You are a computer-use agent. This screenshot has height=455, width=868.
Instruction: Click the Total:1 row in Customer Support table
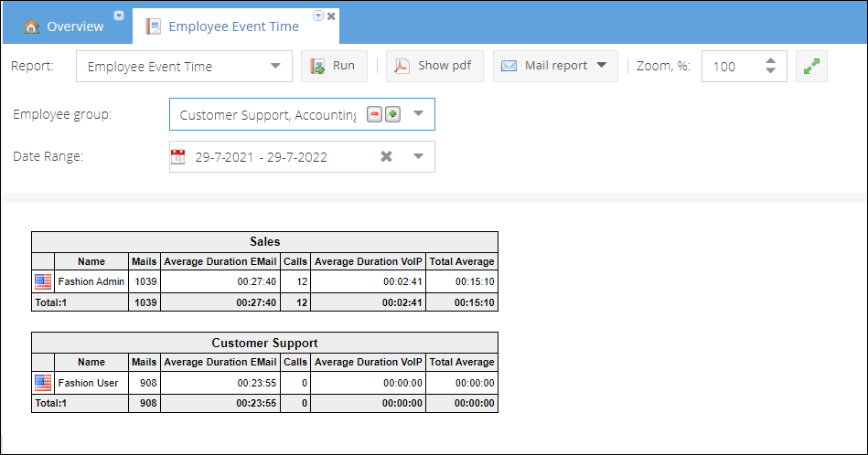coord(264,403)
